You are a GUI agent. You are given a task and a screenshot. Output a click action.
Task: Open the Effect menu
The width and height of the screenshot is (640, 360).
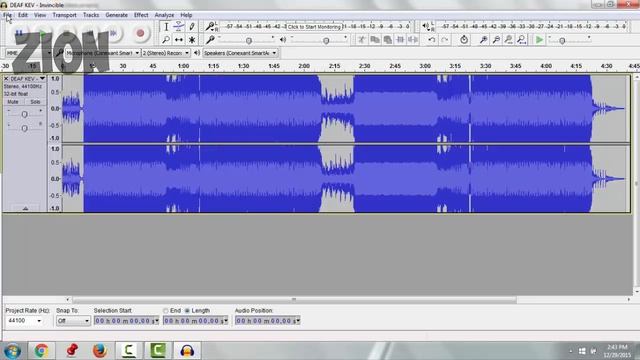(x=141, y=15)
